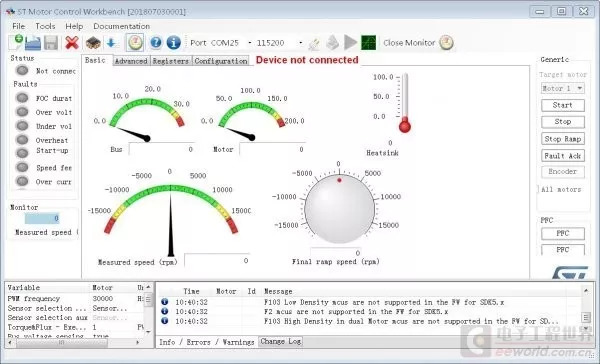Click the chip generation icon in toolbar
This screenshot has width=600, height=364.
tap(93, 42)
